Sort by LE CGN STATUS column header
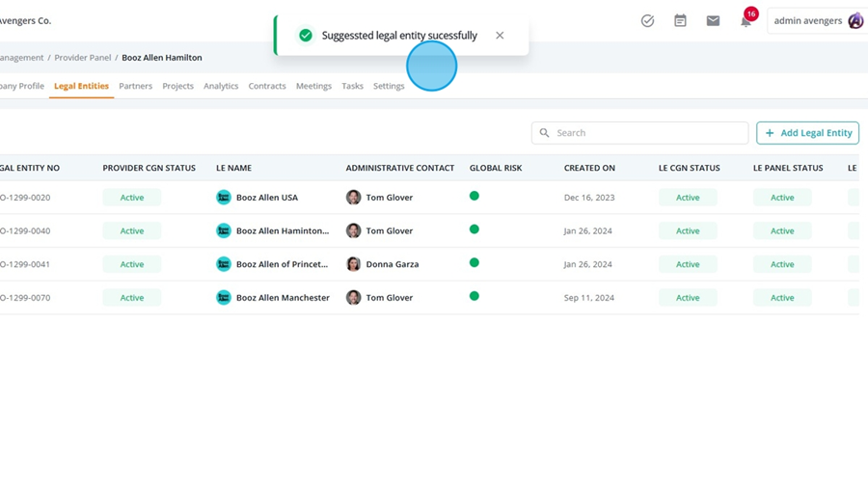This screenshot has height=484, width=868. tap(690, 168)
